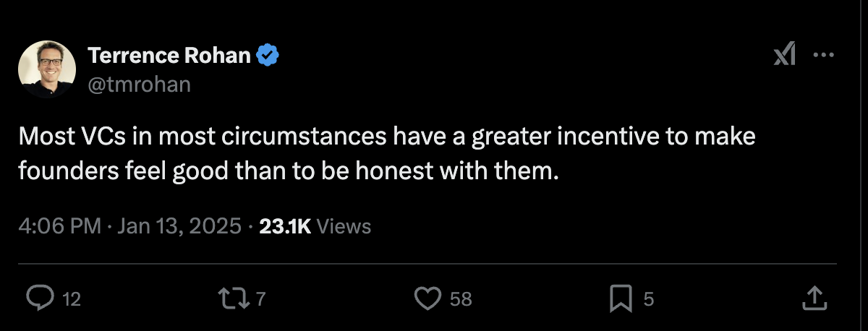Open Terrence Rohan's profile photo
The height and width of the screenshot is (331, 868).
click(47, 69)
